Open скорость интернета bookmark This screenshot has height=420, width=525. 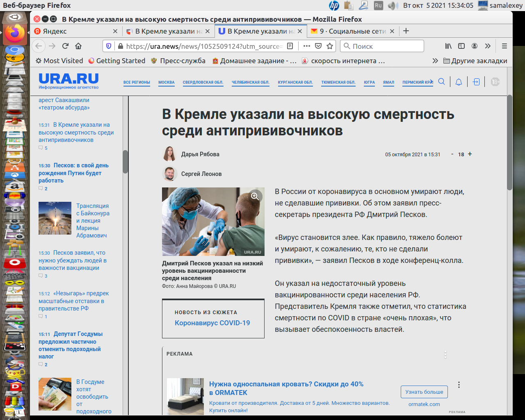(343, 61)
